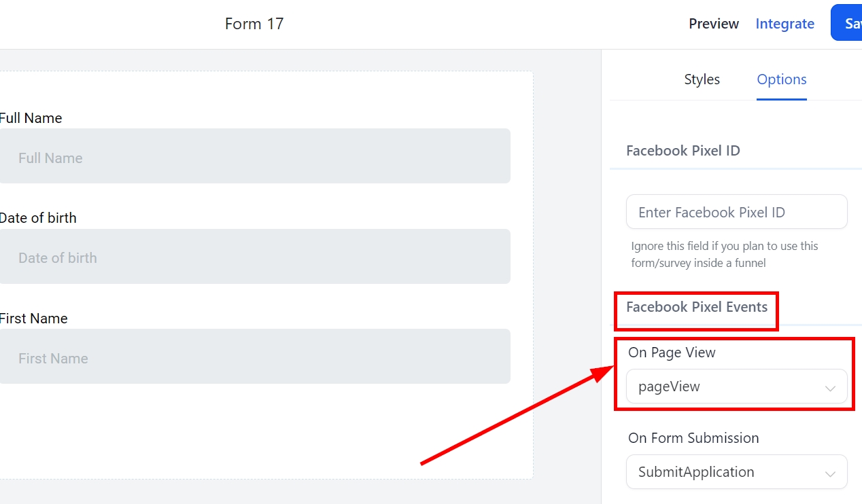
Task: Click the Date of birth input box
Action: click(254, 257)
